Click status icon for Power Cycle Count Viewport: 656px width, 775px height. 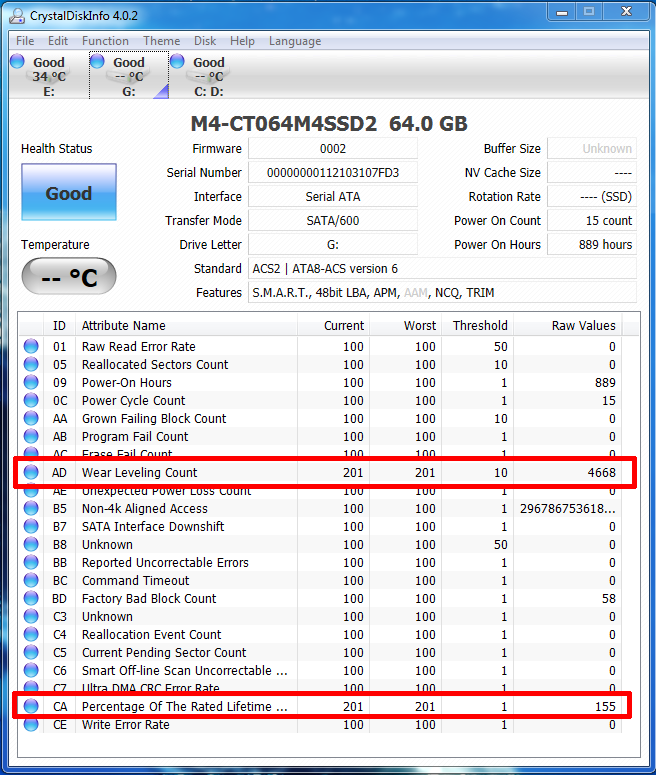[31, 400]
